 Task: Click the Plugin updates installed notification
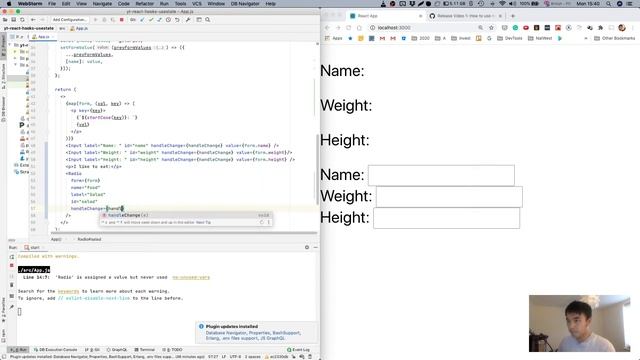(x=256, y=332)
